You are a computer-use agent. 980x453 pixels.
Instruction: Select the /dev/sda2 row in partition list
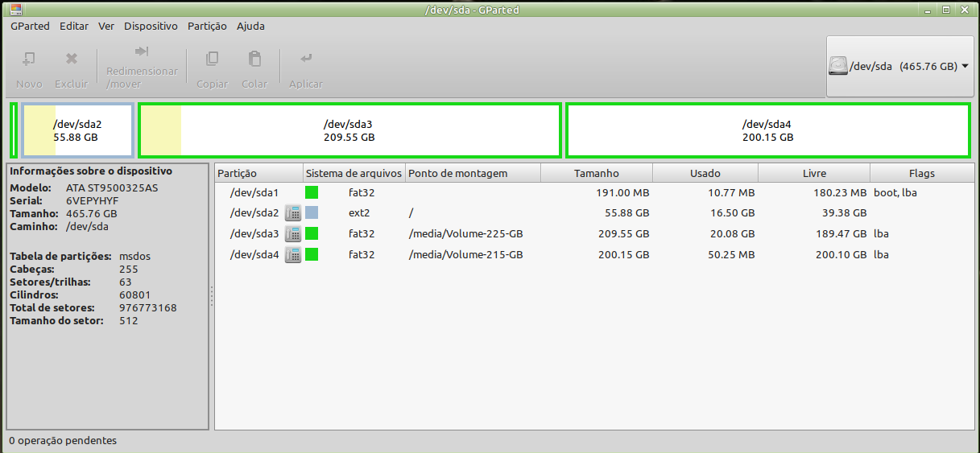(593, 213)
